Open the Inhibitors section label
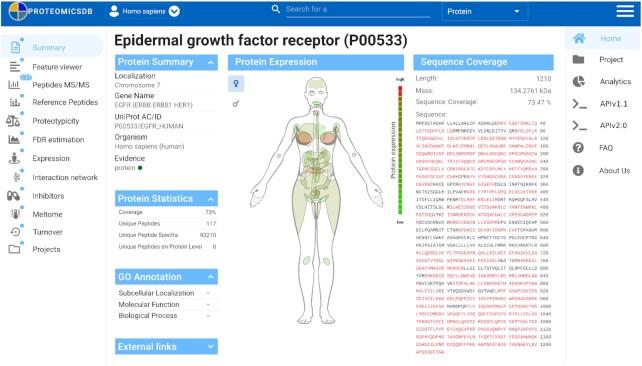The height and width of the screenshot is (366, 642). (x=48, y=196)
